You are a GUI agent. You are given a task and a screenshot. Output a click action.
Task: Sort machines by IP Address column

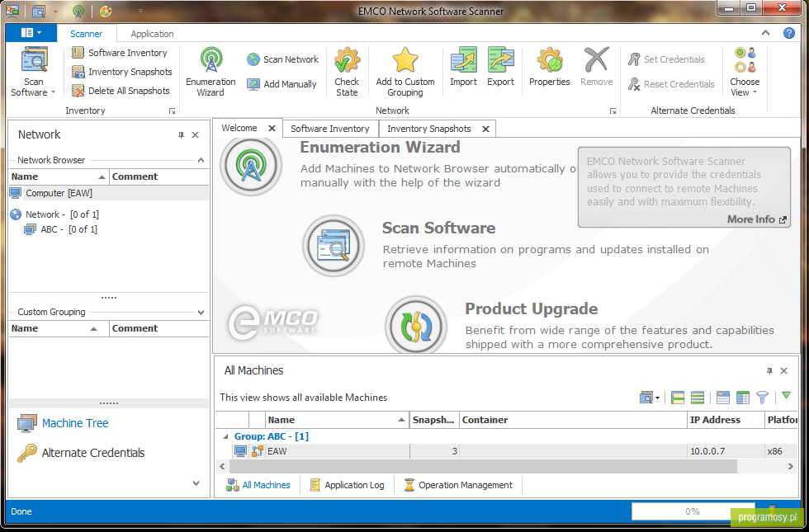point(726,420)
